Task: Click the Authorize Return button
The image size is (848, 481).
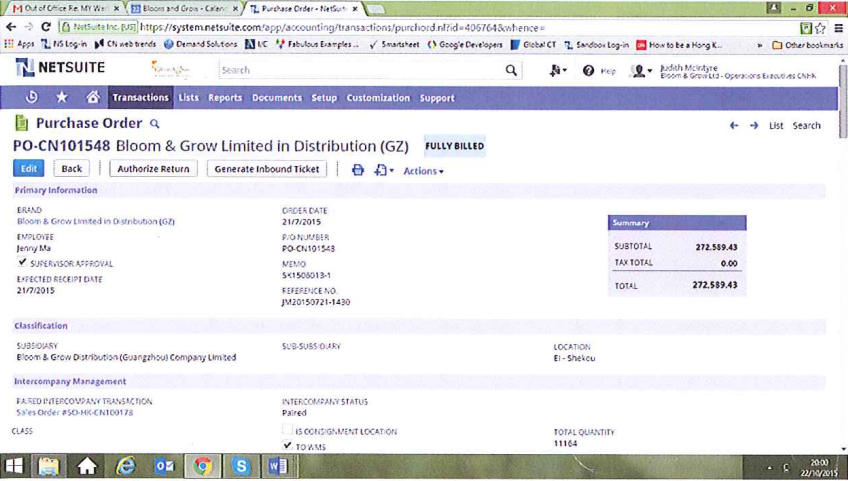Action: pyautogui.click(x=153, y=169)
